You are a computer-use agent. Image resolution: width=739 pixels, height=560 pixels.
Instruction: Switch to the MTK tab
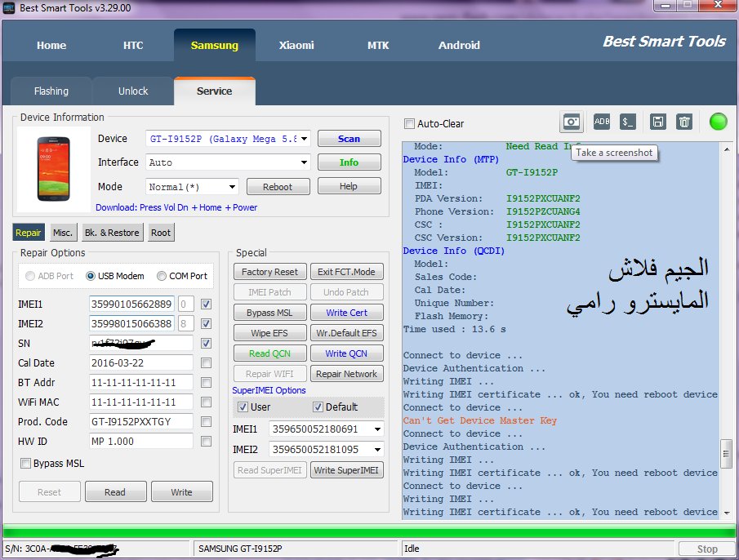tap(378, 45)
